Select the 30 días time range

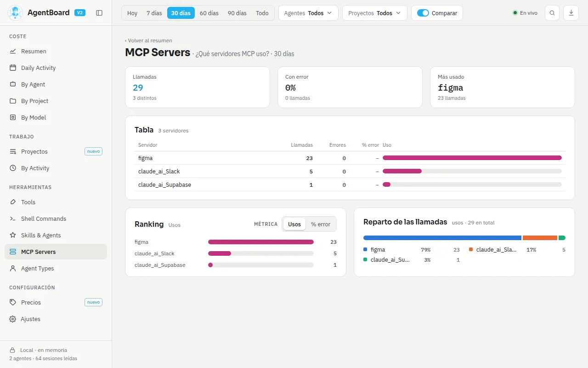[x=181, y=13]
